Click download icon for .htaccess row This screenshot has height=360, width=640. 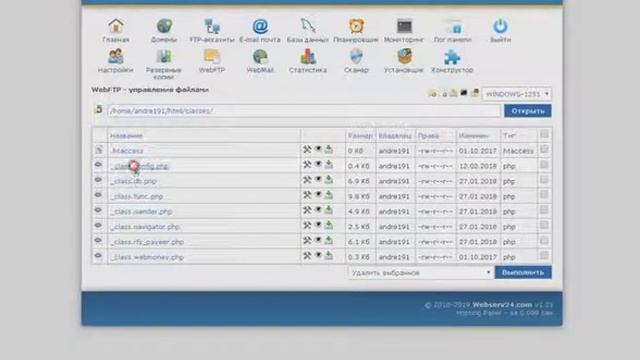(329, 149)
